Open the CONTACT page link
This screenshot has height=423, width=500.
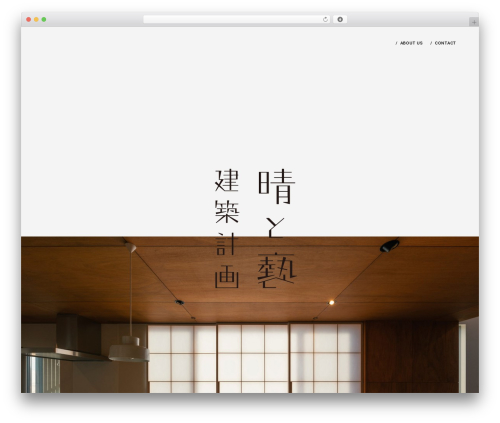pos(445,43)
